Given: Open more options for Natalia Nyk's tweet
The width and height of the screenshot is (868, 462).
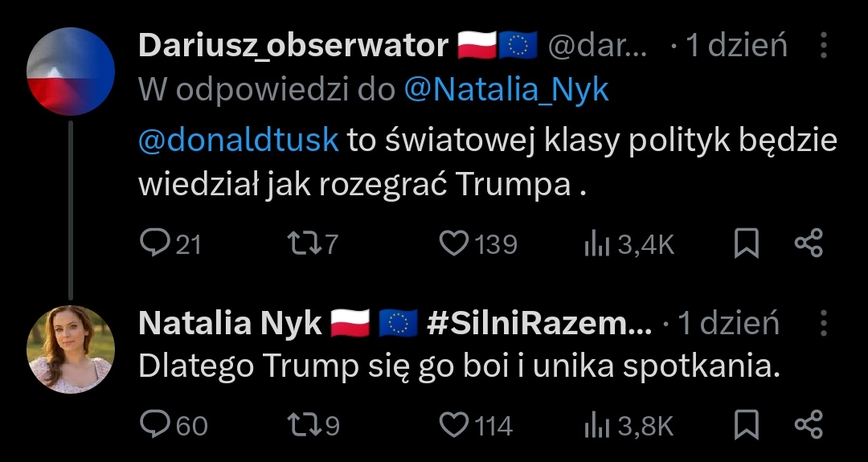Looking at the screenshot, I should click(823, 324).
